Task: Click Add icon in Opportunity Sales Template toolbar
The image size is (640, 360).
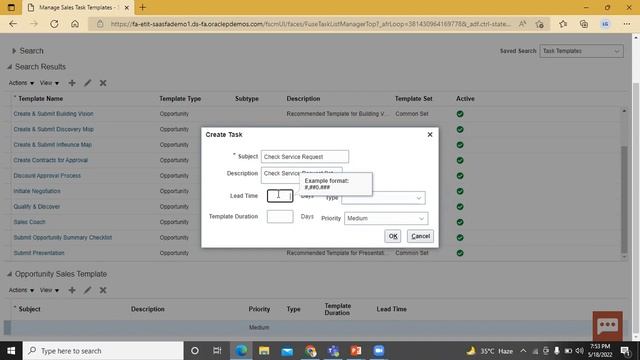Action: tap(72, 290)
